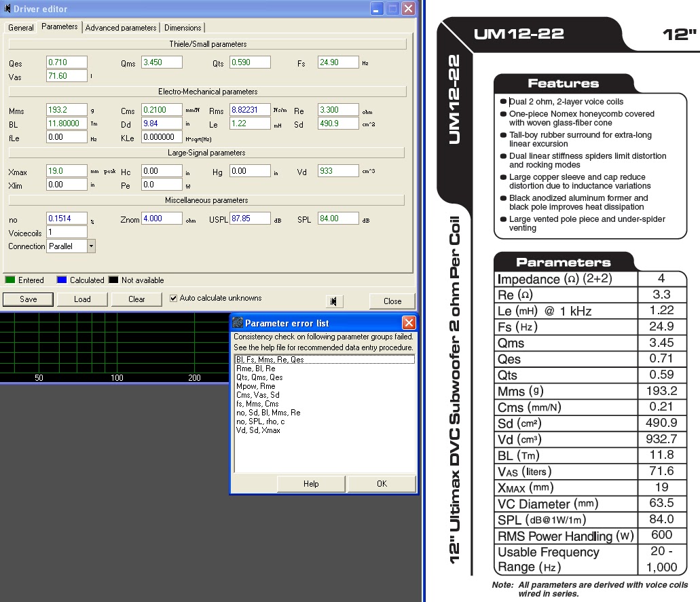Close the Driver editor window with X

408,8
